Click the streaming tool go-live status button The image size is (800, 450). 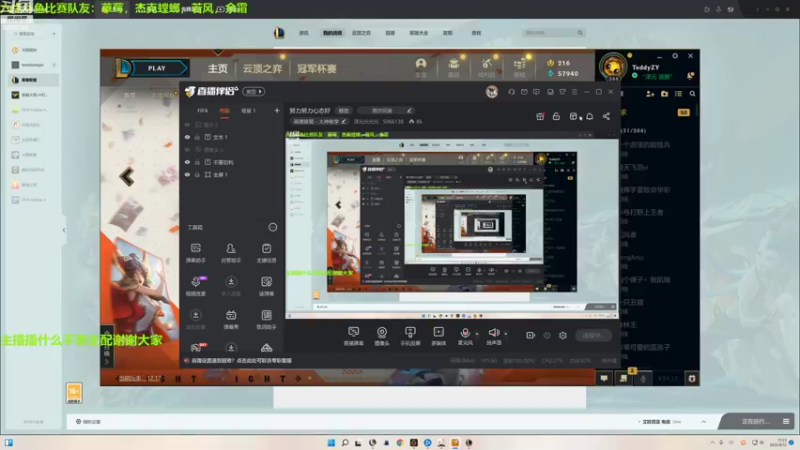(593, 335)
